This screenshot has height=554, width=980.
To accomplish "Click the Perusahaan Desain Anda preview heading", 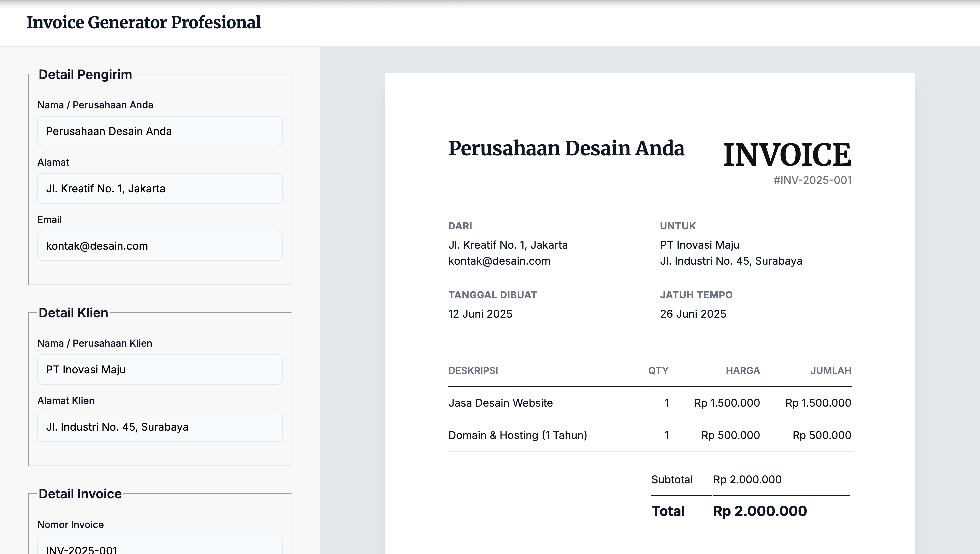I will pos(566,148).
